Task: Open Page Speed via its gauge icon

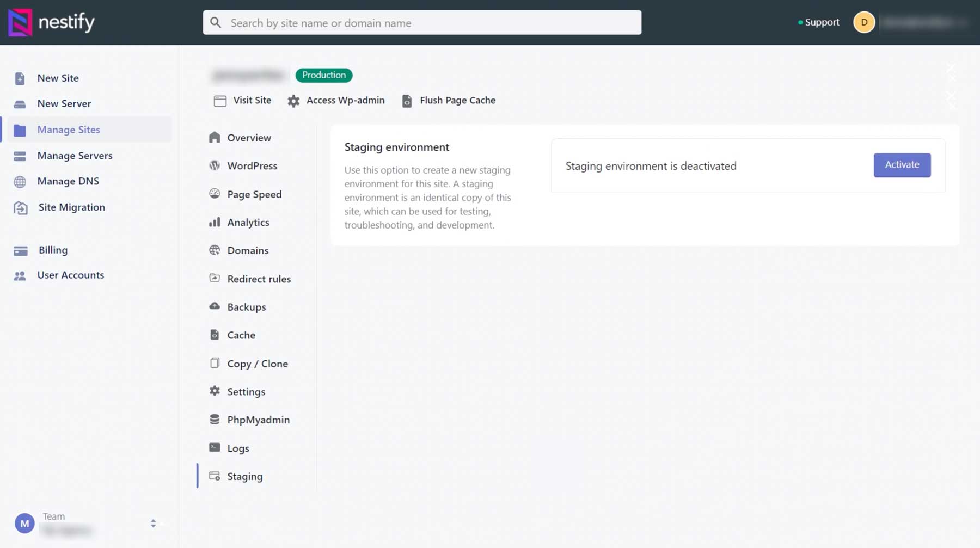Action: click(x=215, y=194)
